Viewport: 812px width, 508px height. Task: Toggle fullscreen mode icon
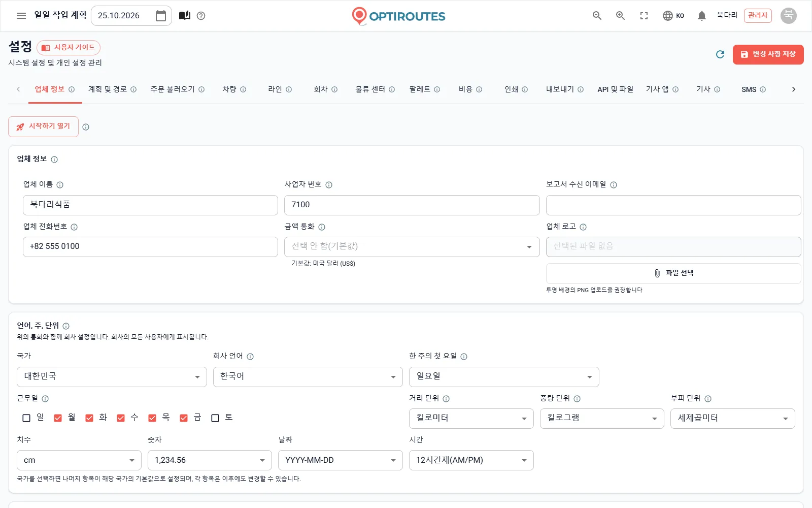click(644, 16)
